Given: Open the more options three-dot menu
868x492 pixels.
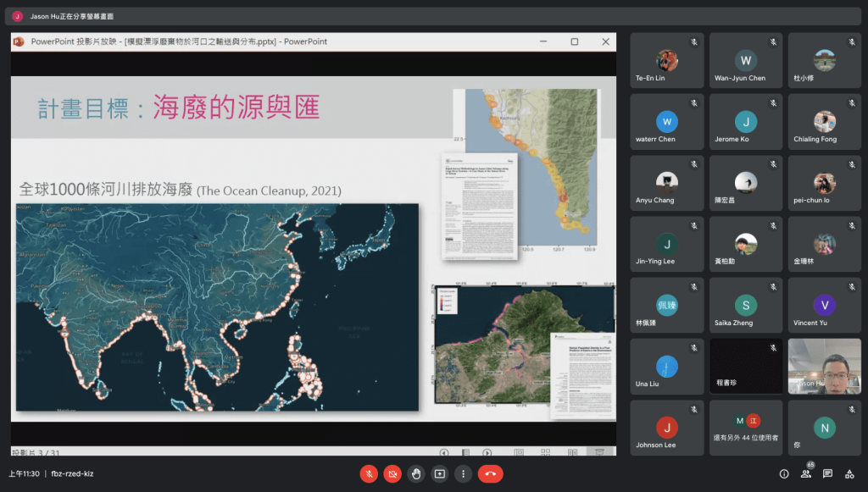Looking at the screenshot, I should click(463, 473).
